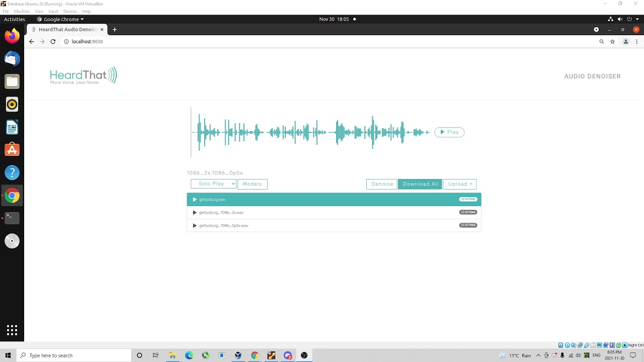
Task: Reload the localhost page
Action: pos(53,42)
